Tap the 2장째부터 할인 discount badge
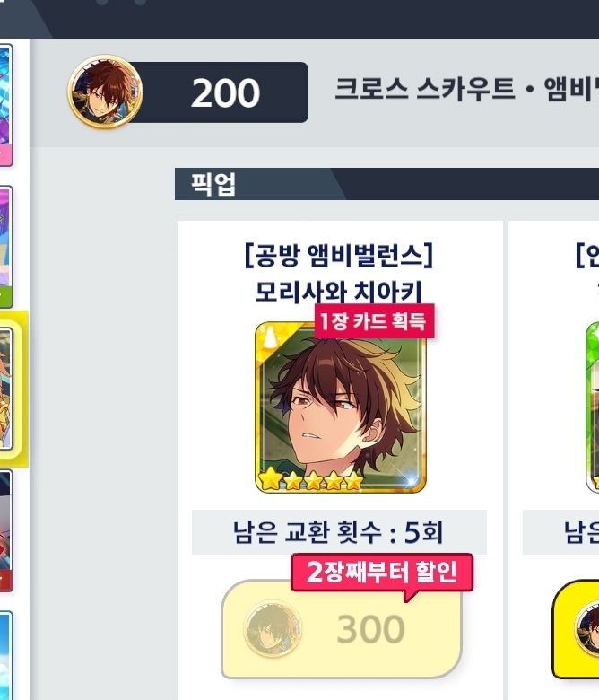This screenshot has width=599, height=700. pos(382,573)
